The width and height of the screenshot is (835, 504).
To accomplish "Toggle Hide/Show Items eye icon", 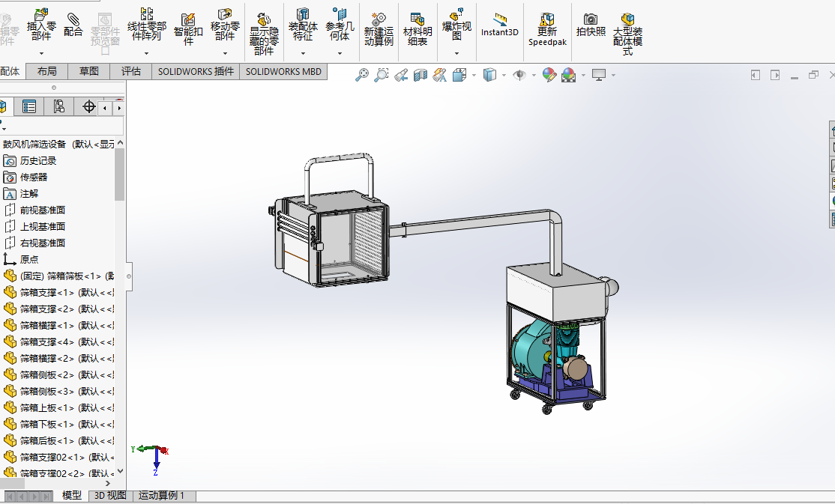I will pos(519,75).
